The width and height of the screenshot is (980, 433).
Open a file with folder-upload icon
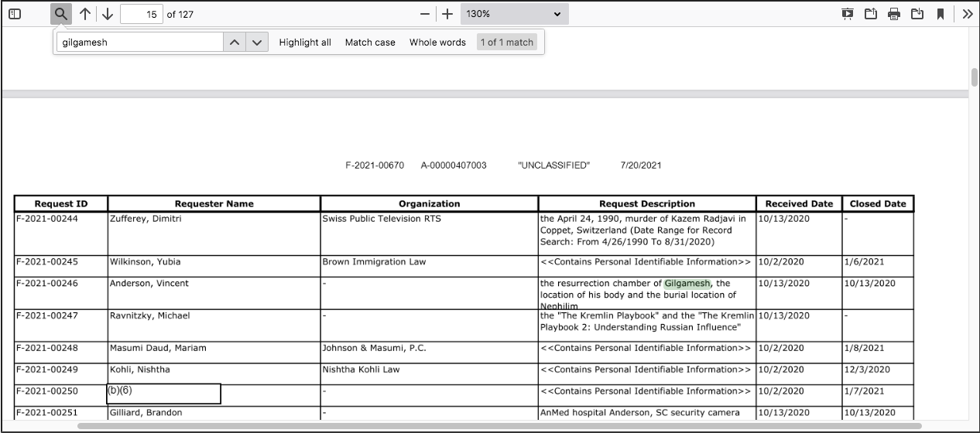pyautogui.click(x=871, y=14)
